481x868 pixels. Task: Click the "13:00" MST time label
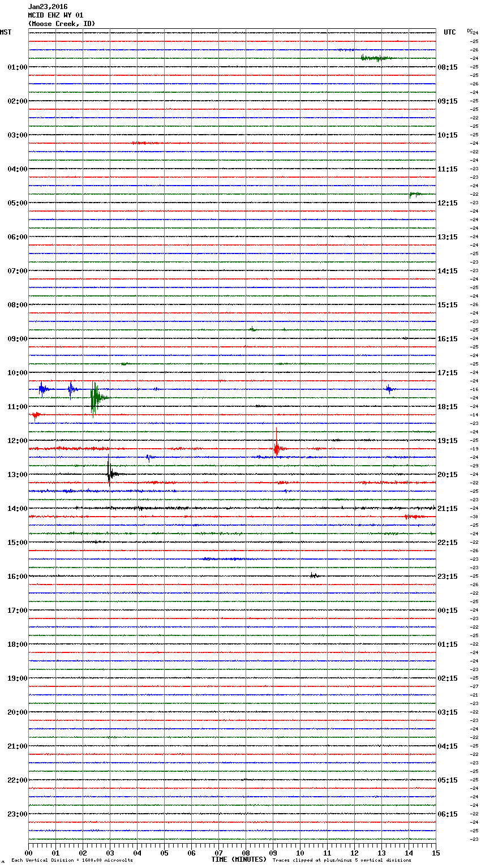coord(17,475)
